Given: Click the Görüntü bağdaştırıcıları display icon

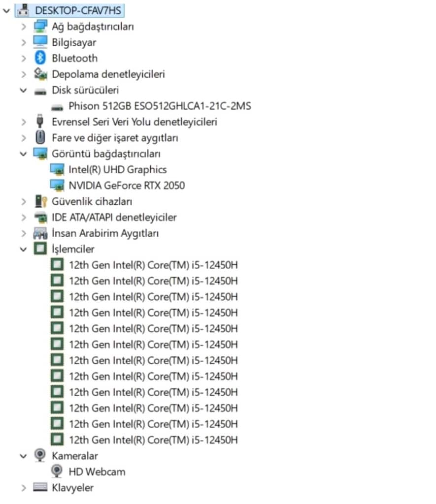Looking at the screenshot, I should (40, 154).
